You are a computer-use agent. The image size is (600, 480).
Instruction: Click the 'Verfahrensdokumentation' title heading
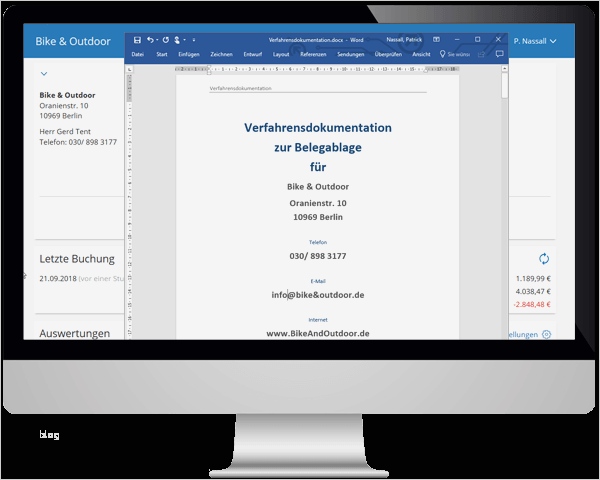[x=318, y=127]
